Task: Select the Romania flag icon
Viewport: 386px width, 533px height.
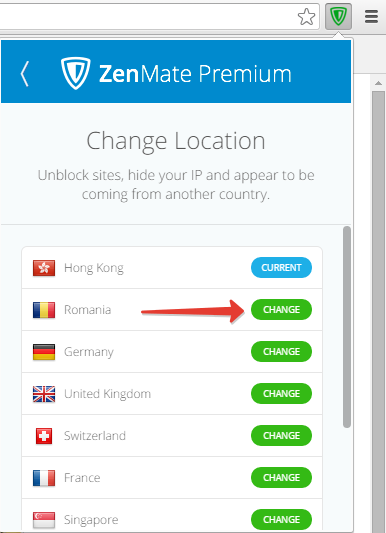Action: [x=44, y=310]
